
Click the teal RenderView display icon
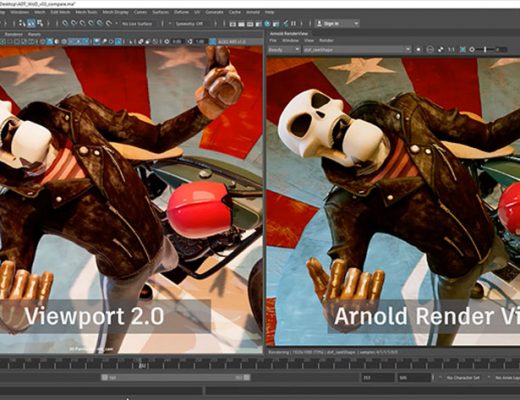(x=463, y=50)
